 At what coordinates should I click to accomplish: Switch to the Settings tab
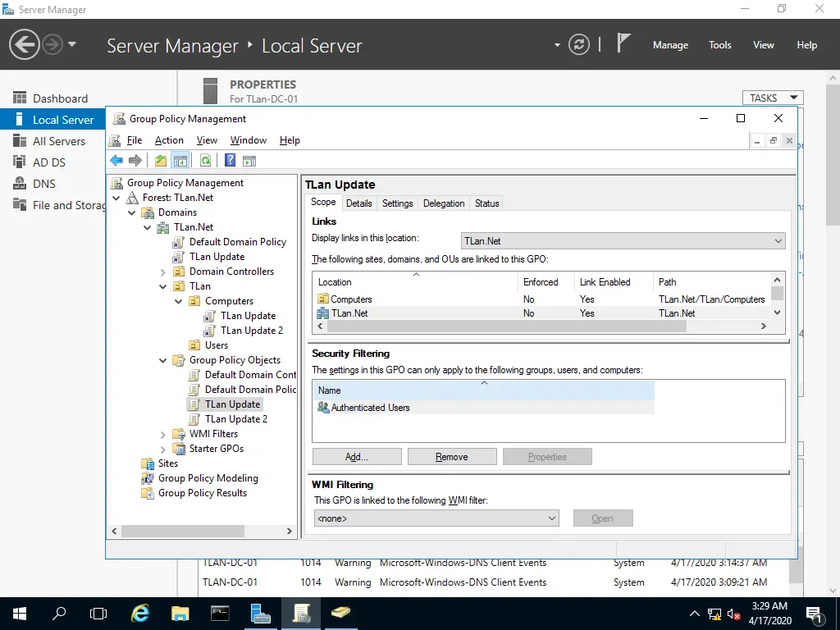tap(398, 203)
